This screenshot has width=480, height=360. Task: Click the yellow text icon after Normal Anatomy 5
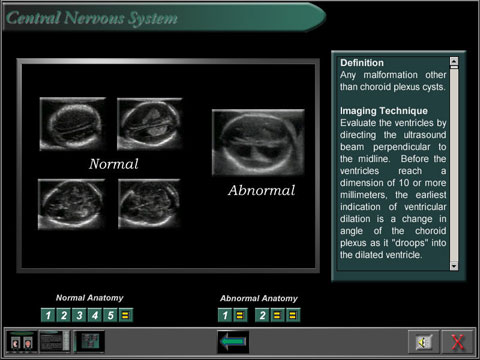[126, 315]
